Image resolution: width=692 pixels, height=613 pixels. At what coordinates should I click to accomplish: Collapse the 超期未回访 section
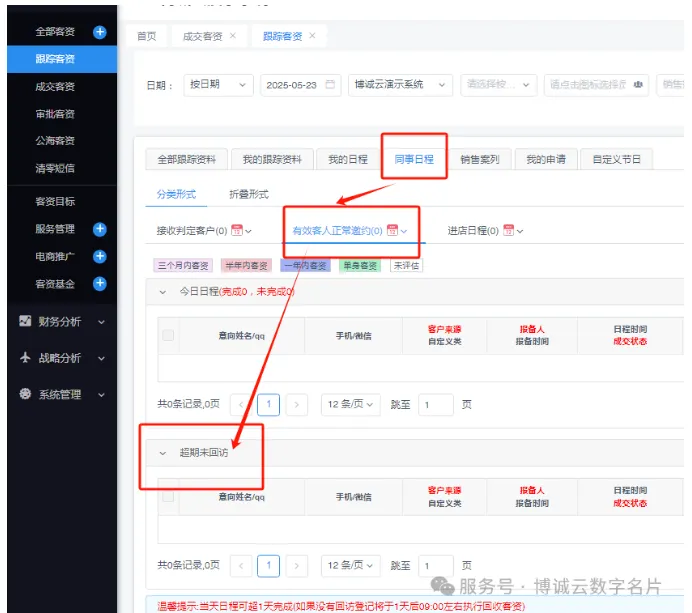163,453
